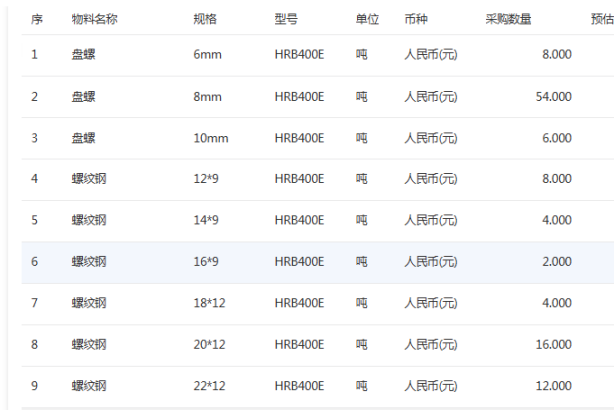Click the 18*12 specification cell
The image size is (614, 410).
[209, 303]
